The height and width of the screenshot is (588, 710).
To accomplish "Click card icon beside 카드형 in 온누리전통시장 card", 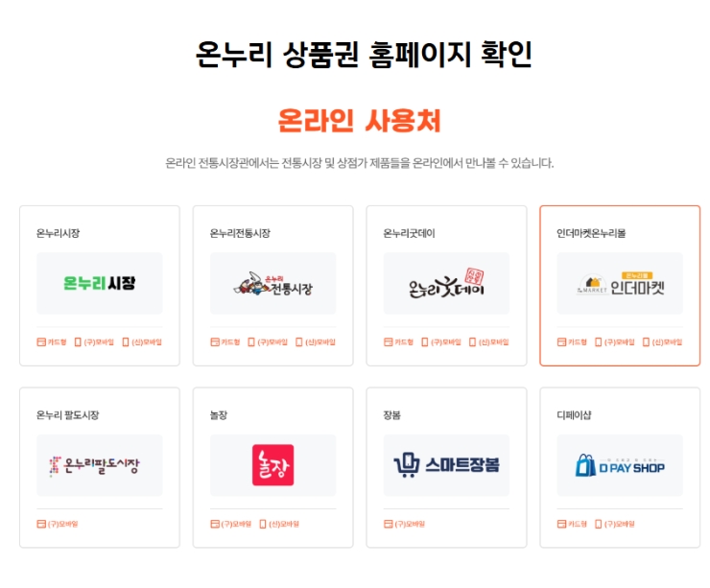I will [215, 341].
